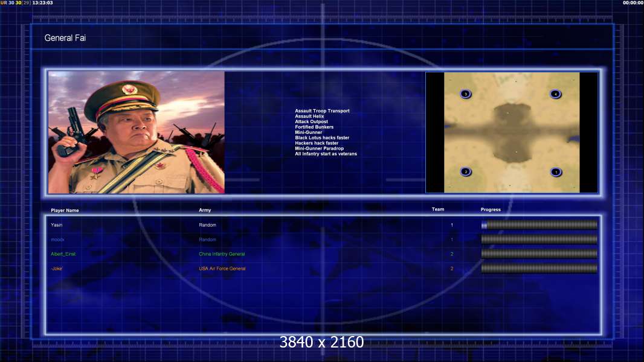Viewport: 644px width, 362px height.
Task: Click the "Army" column header
Action: (x=205, y=210)
